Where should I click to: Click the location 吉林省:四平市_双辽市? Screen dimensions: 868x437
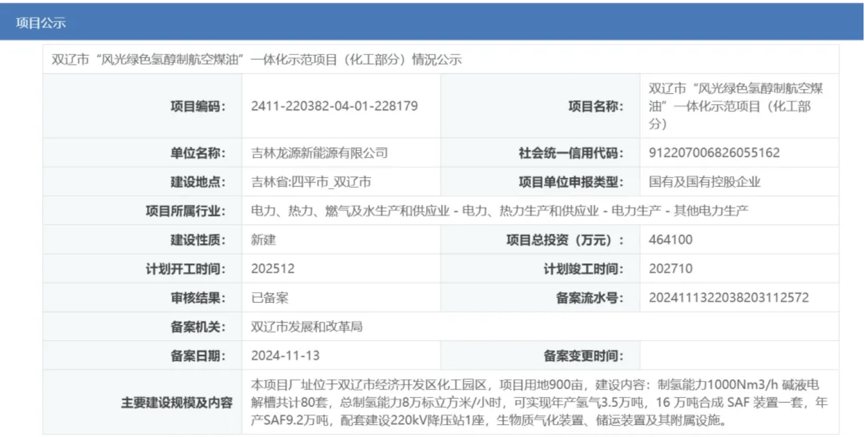[311, 182]
